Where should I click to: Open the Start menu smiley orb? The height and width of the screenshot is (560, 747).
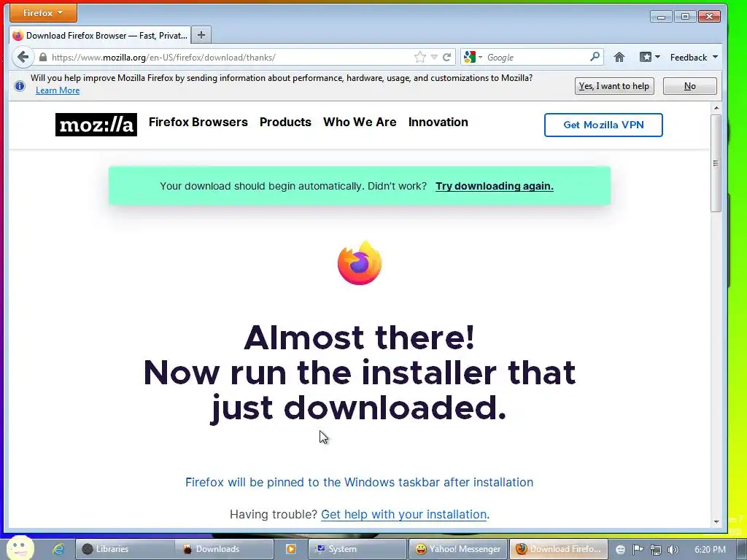pyautogui.click(x=20, y=548)
